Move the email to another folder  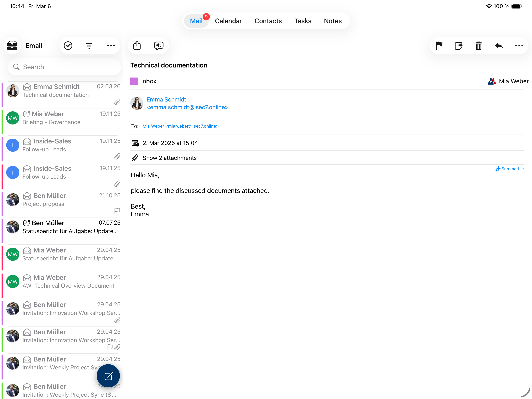coord(459,45)
